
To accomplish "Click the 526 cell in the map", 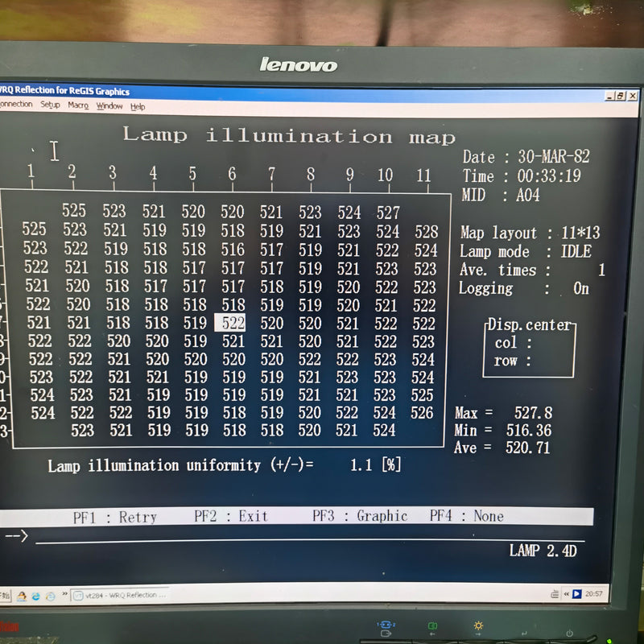I will (x=422, y=412).
